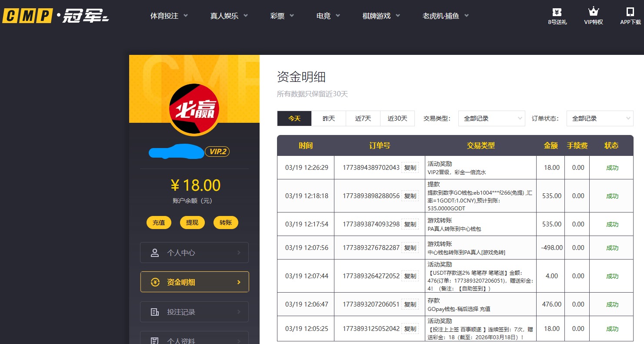Image resolution: width=644 pixels, height=344 pixels.
Task: Copy order 1773894389702043 via 复制 button
Action: pyautogui.click(x=410, y=167)
